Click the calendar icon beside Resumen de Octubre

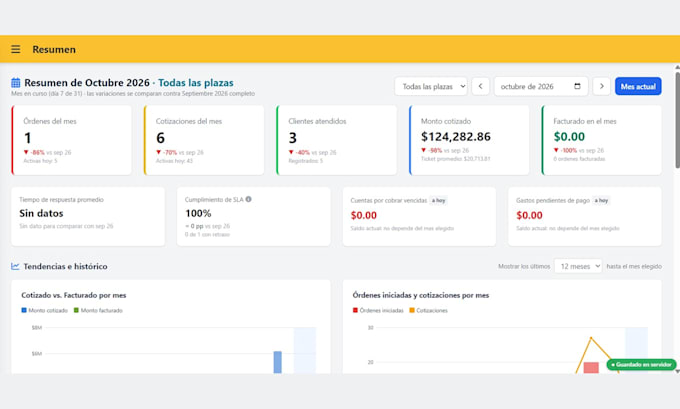[16, 82]
